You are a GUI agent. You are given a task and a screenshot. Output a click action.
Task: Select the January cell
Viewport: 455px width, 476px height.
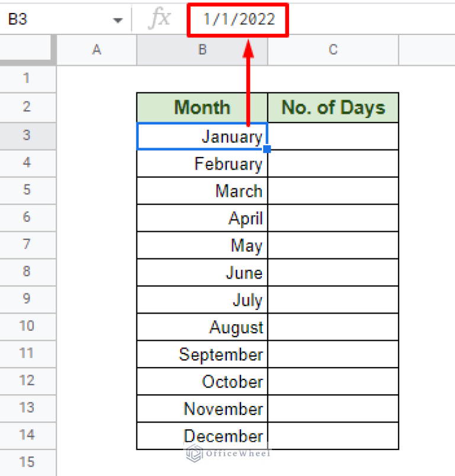[x=202, y=136]
